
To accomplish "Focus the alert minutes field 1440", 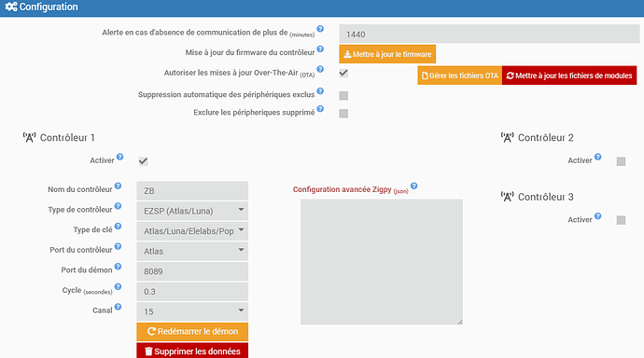I will (x=489, y=34).
